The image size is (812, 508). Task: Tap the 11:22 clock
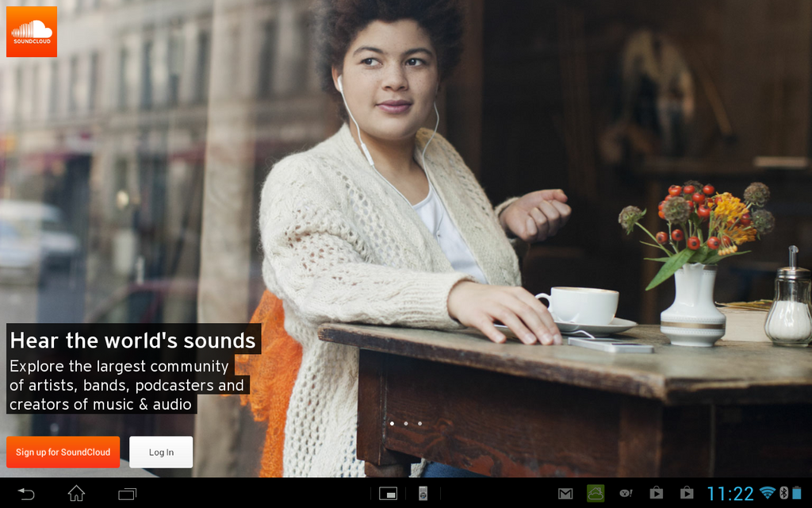(x=730, y=494)
